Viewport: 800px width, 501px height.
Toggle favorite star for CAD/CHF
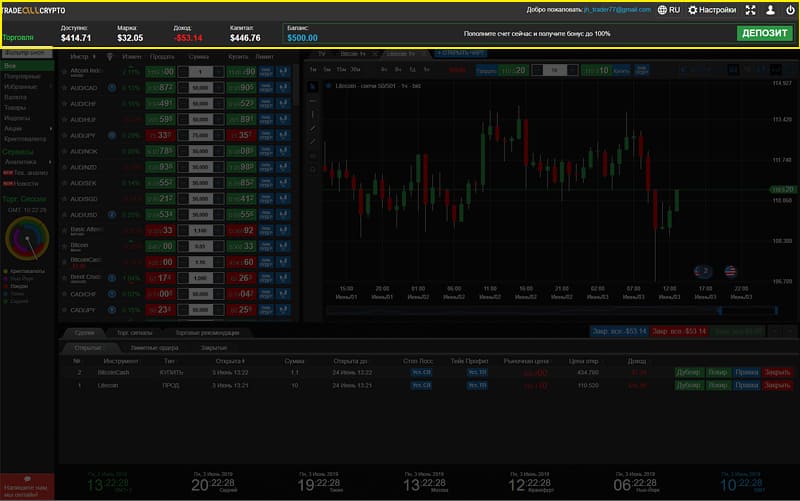click(64, 294)
